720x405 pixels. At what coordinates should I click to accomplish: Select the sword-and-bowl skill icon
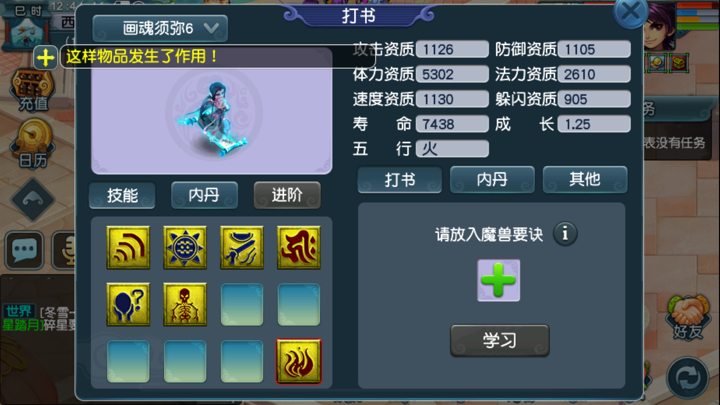[x=242, y=248]
